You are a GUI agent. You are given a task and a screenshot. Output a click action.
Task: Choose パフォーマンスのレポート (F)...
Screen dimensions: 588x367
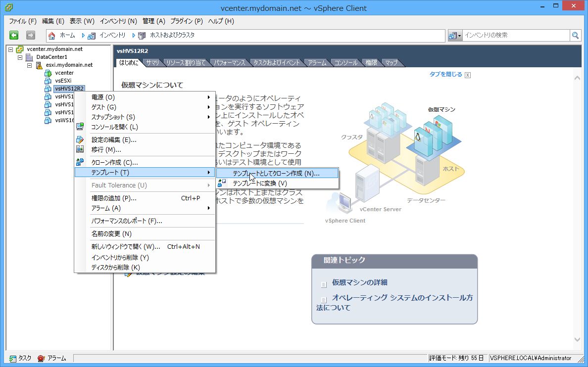pos(145,221)
